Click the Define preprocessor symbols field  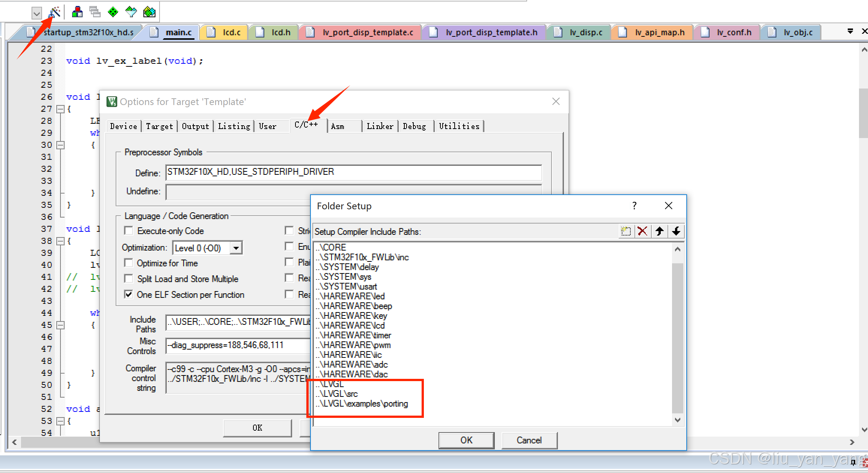353,172
